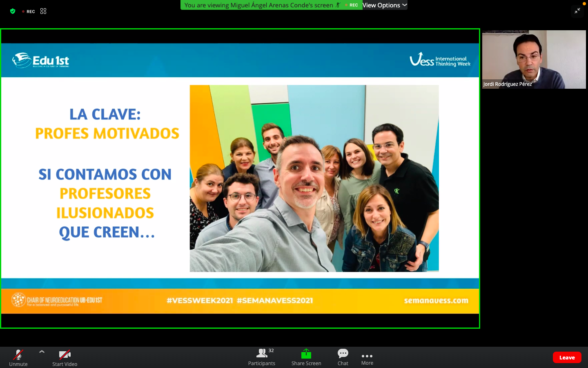The image size is (588, 368).
Task: Click the REC badge inside green banner
Action: click(353, 5)
